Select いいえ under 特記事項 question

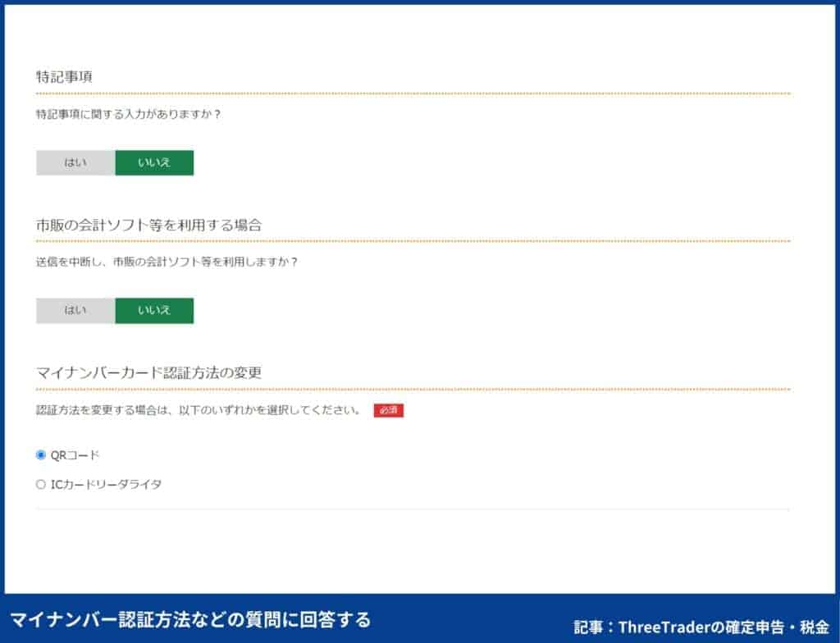click(x=154, y=162)
